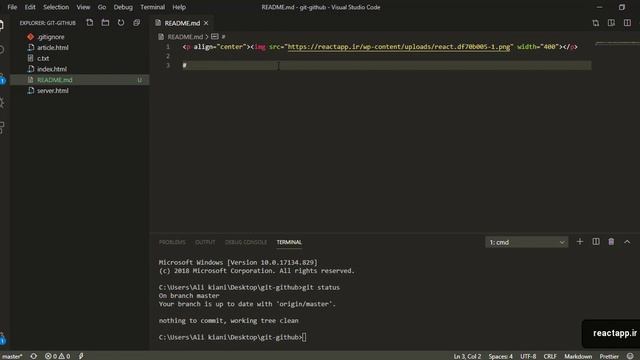The height and width of the screenshot is (360, 640).
Task: Open .gitignore in the Explorer
Action: coord(80,37)
